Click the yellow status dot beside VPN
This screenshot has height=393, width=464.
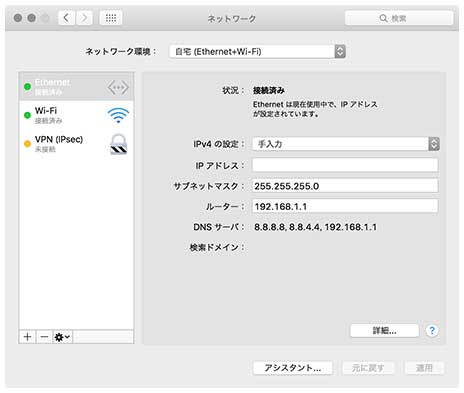click(x=27, y=144)
